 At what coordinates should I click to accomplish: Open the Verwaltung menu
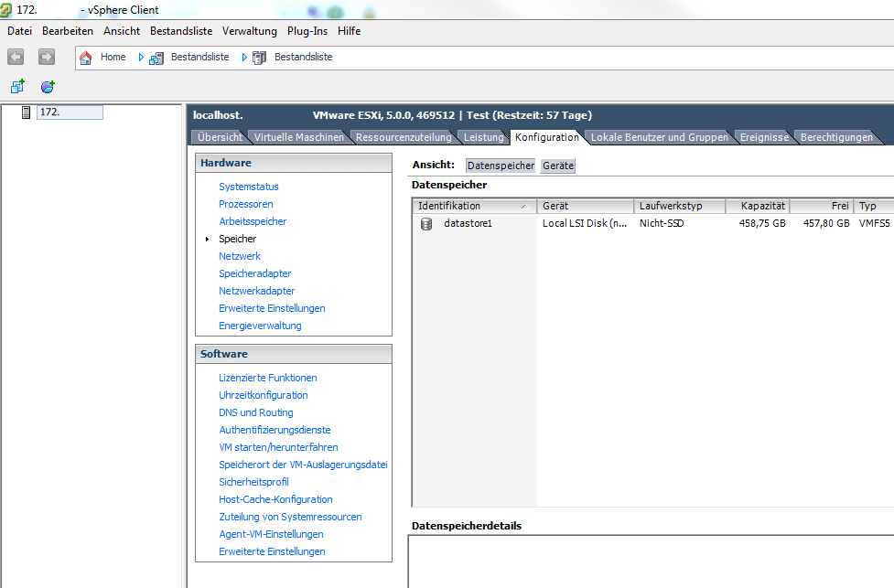tap(250, 31)
